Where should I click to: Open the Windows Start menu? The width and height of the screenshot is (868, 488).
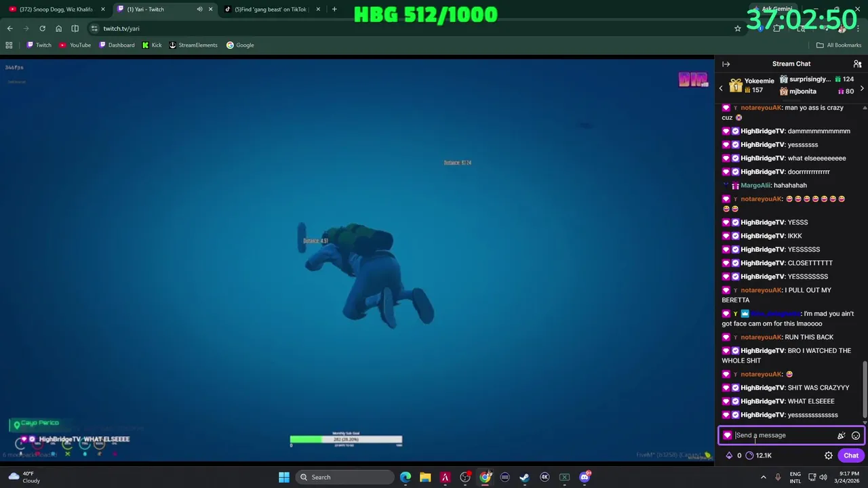[284, 477]
